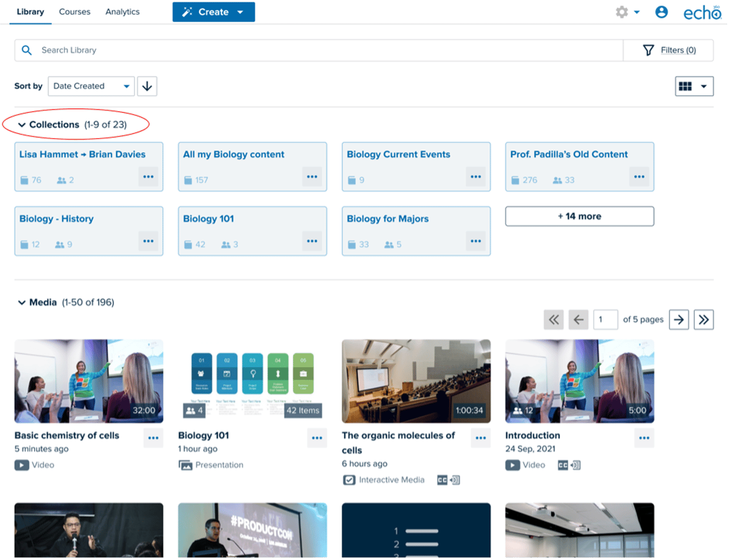Open options menu for All my Biology content
Image resolution: width=730 pixels, height=560 pixels.
312,177
